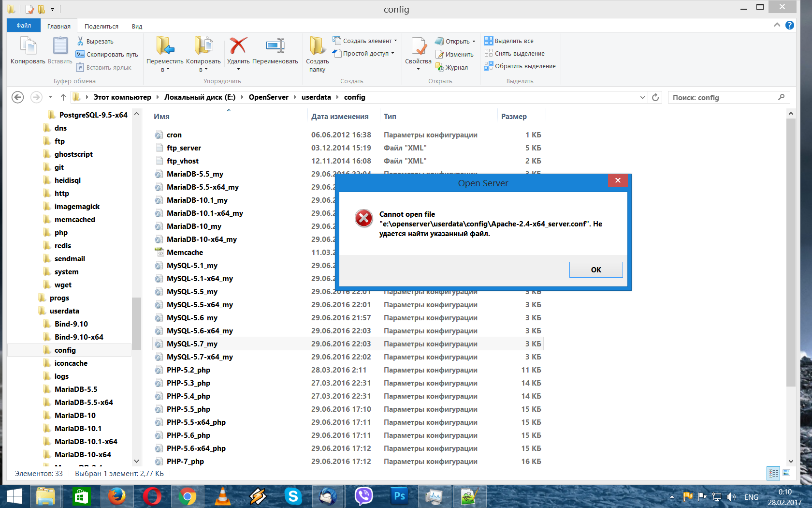Click Вставить ярлык (Paste shortcut)
The height and width of the screenshot is (508, 812).
[103, 67]
